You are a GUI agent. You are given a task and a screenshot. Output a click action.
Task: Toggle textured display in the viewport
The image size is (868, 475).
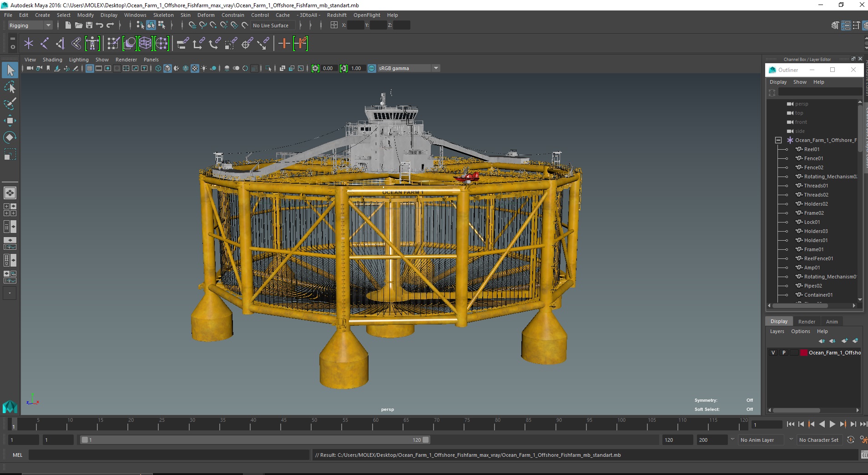coord(195,68)
